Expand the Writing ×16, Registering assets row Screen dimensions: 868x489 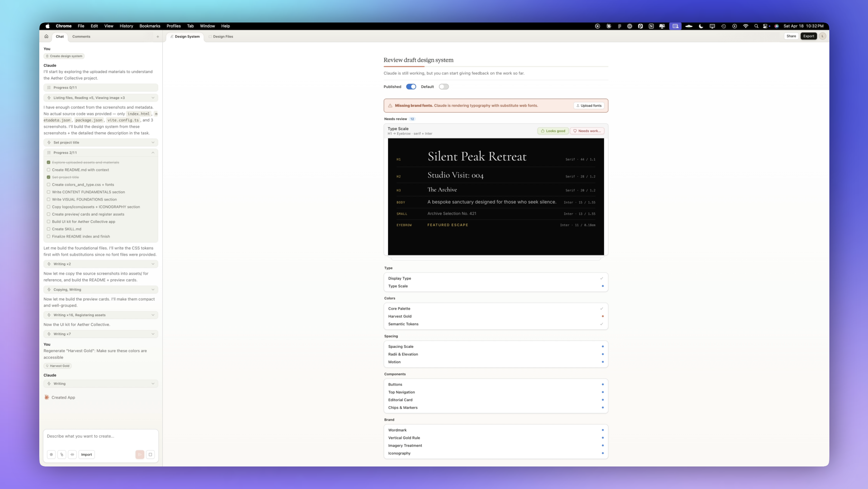pos(101,315)
